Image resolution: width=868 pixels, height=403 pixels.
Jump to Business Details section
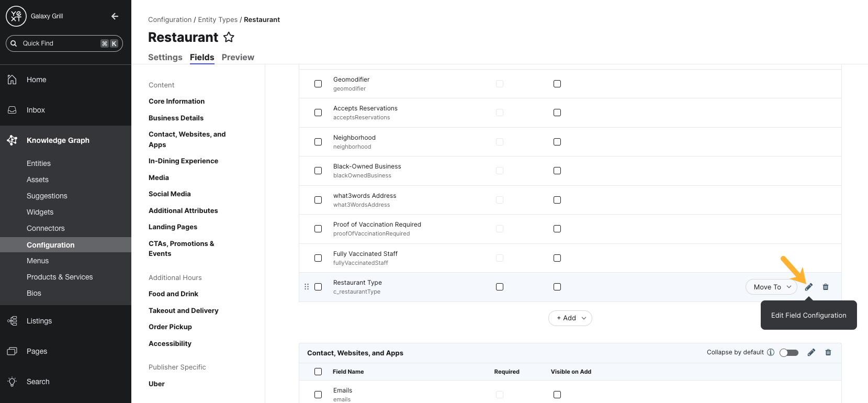[x=176, y=118]
